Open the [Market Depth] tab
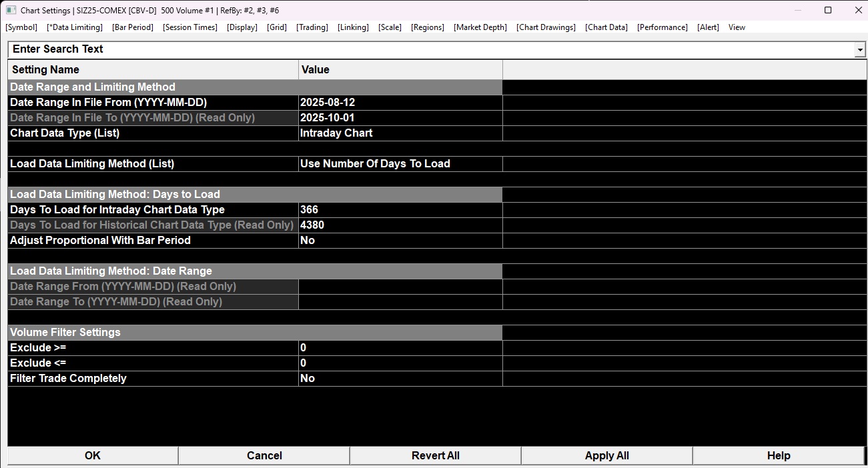 click(480, 27)
